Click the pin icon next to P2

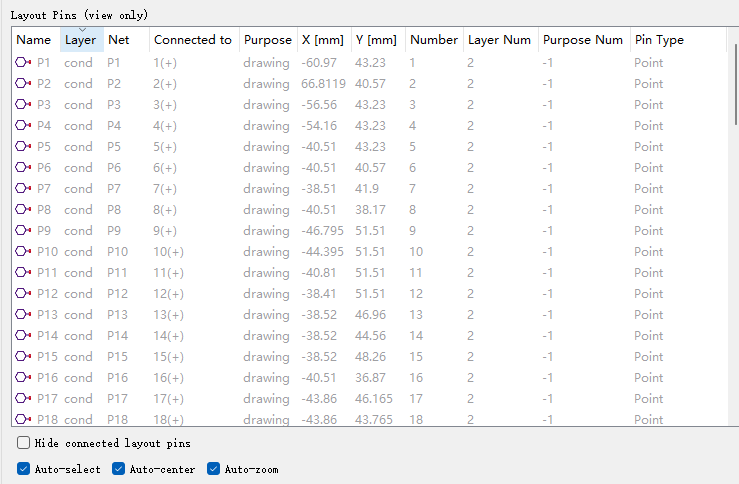click(24, 84)
